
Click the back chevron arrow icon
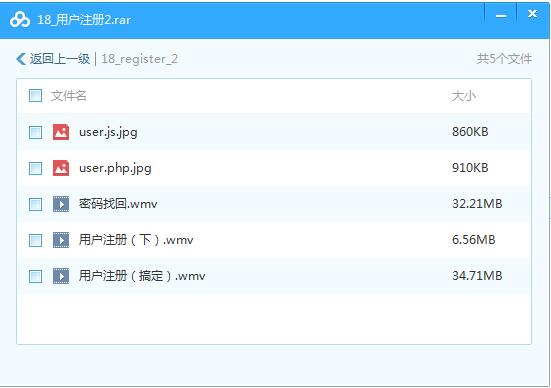(21, 59)
